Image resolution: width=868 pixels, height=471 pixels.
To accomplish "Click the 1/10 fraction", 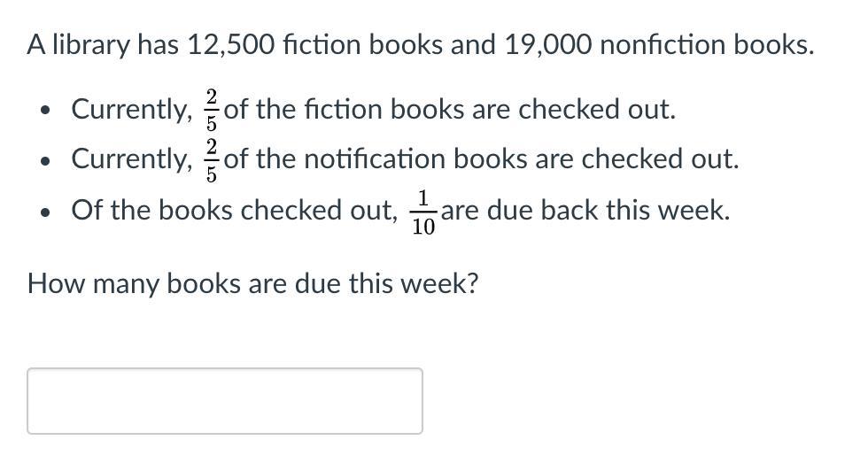I will (x=423, y=212).
